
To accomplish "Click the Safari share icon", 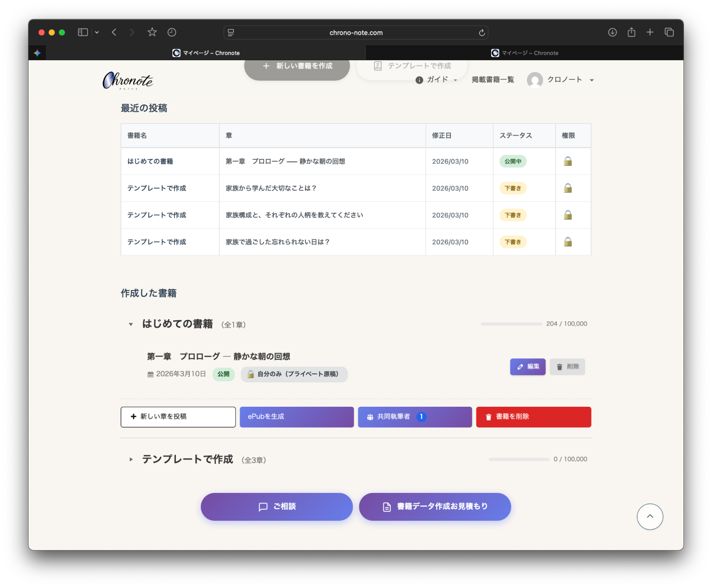I will point(631,32).
